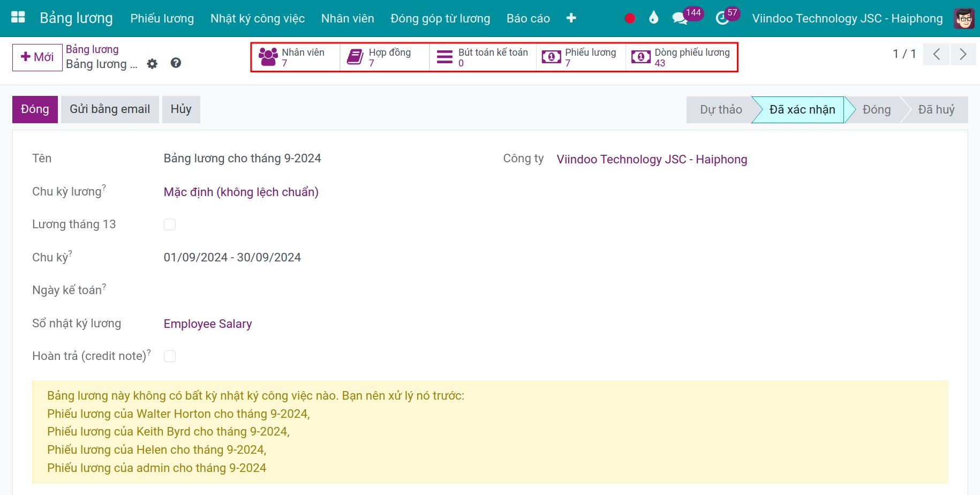
Task: Open the conversations messages icon
Action: 680,18
